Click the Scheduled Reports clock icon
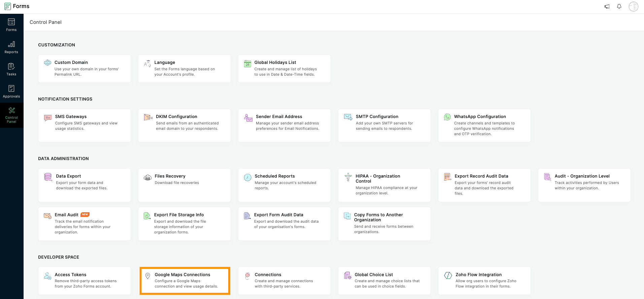644x299 pixels. pos(247,178)
